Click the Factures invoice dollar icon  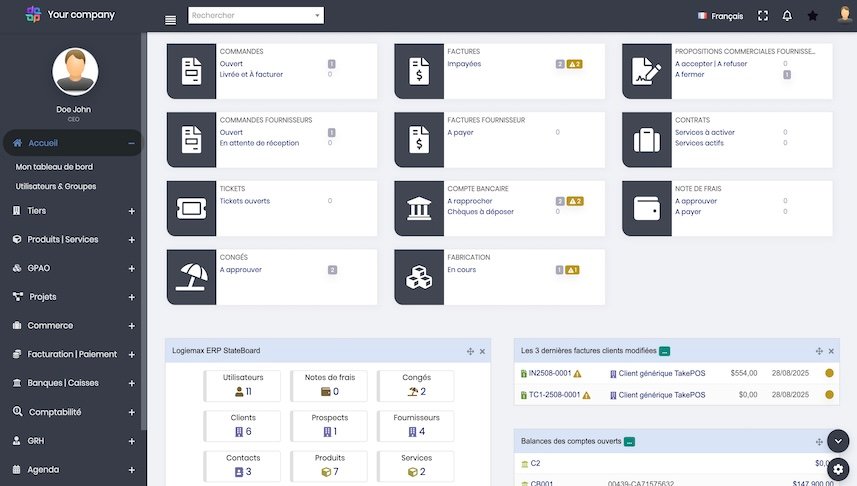coord(419,71)
